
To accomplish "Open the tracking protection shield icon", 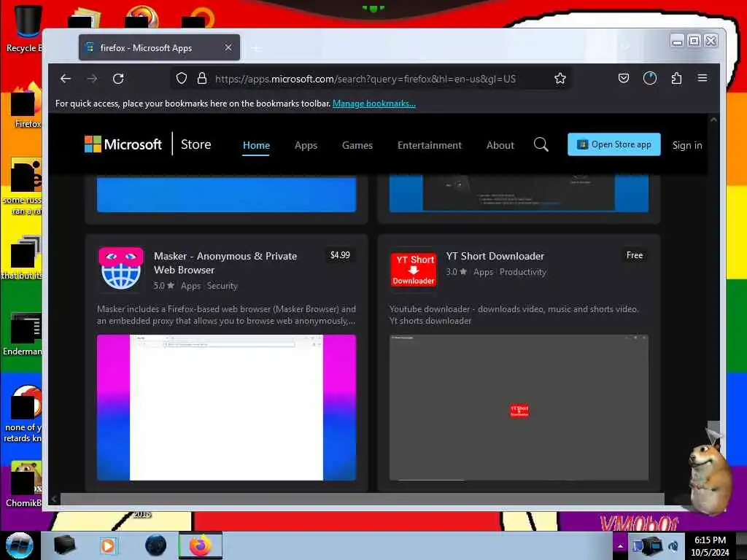I will click(x=182, y=78).
